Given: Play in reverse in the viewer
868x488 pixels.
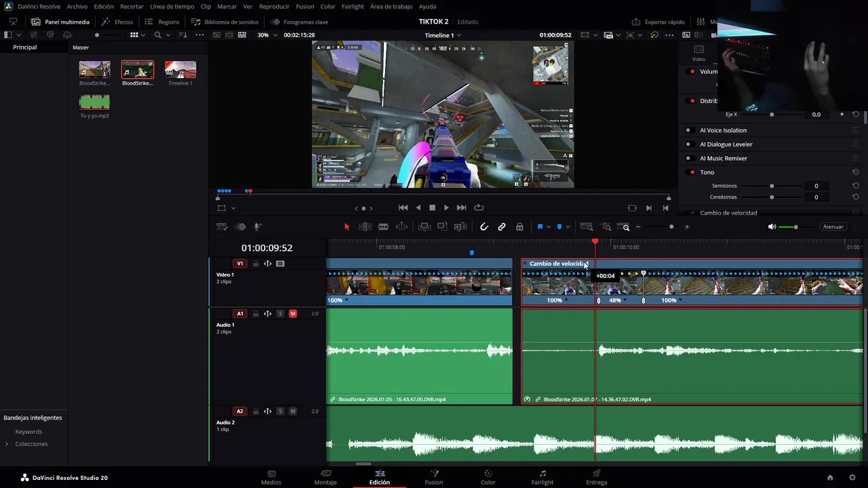Looking at the screenshot, I should [x=418, y=208].
